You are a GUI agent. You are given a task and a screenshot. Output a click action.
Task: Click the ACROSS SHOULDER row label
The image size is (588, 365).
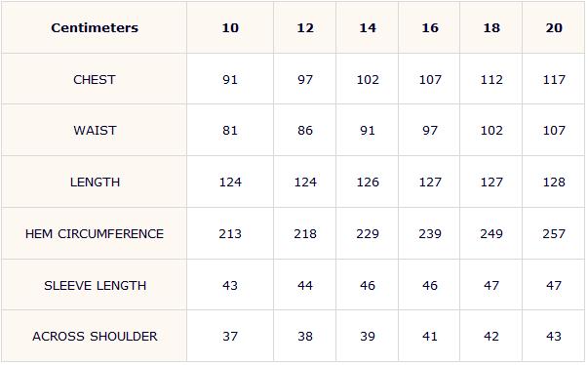point(95,336)
